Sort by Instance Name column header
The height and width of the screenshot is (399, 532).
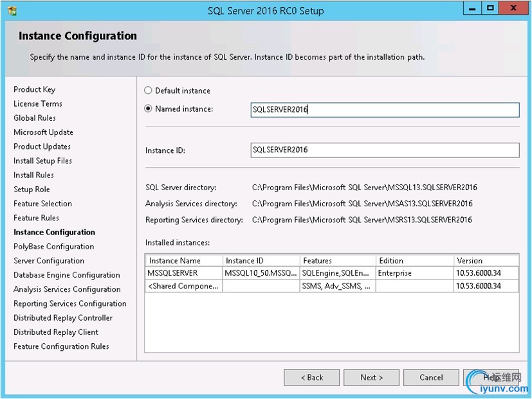183,261
